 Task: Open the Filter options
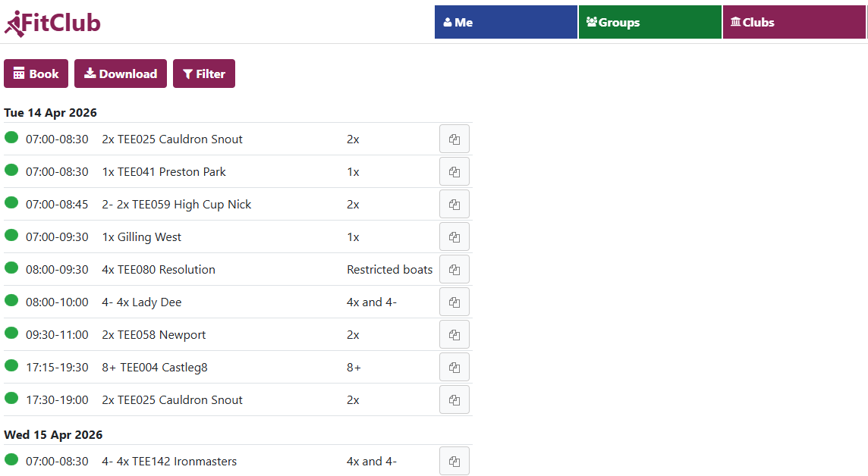click(x=204, y=74)
